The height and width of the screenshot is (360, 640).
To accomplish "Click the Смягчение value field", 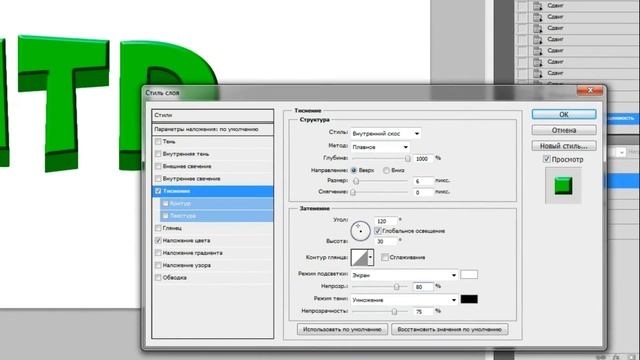I will (423, 192).
